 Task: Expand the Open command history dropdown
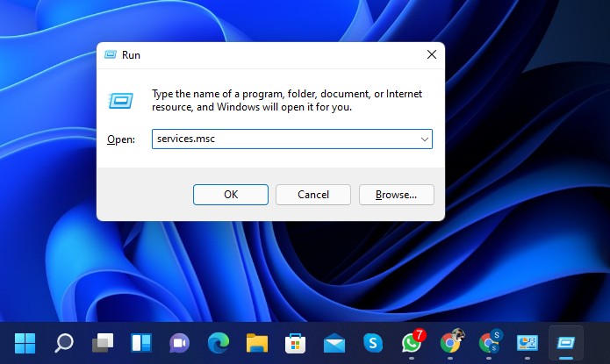(x=425, y=139)
